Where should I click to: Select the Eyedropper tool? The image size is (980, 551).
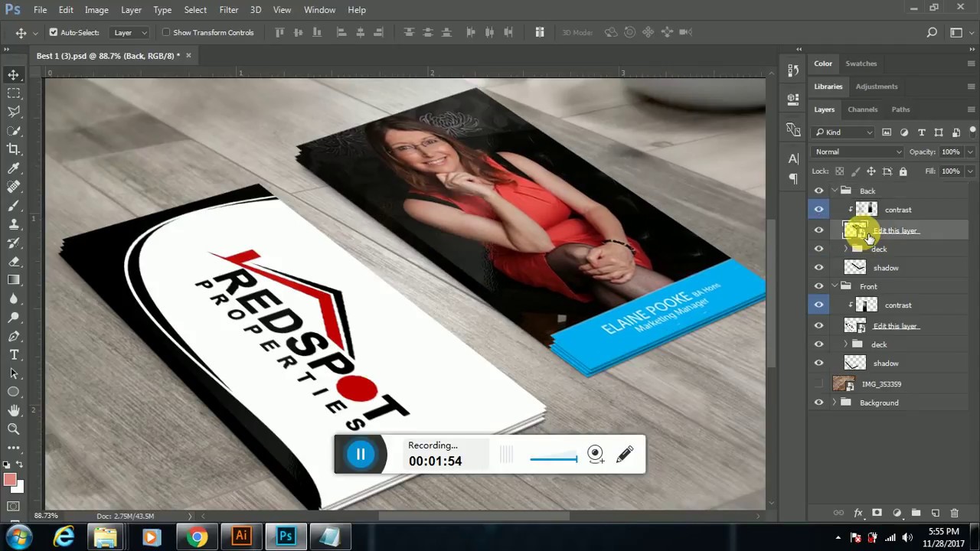[x=14, y=168]
